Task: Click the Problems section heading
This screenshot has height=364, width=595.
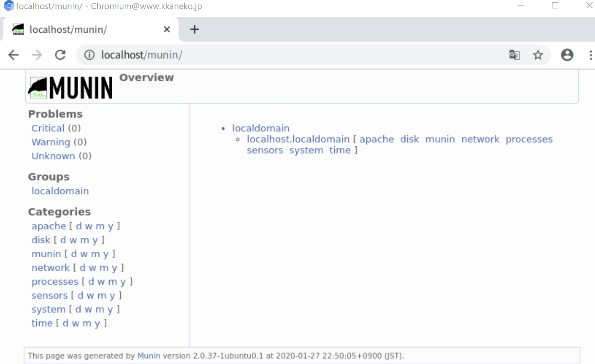Action: 56,114
